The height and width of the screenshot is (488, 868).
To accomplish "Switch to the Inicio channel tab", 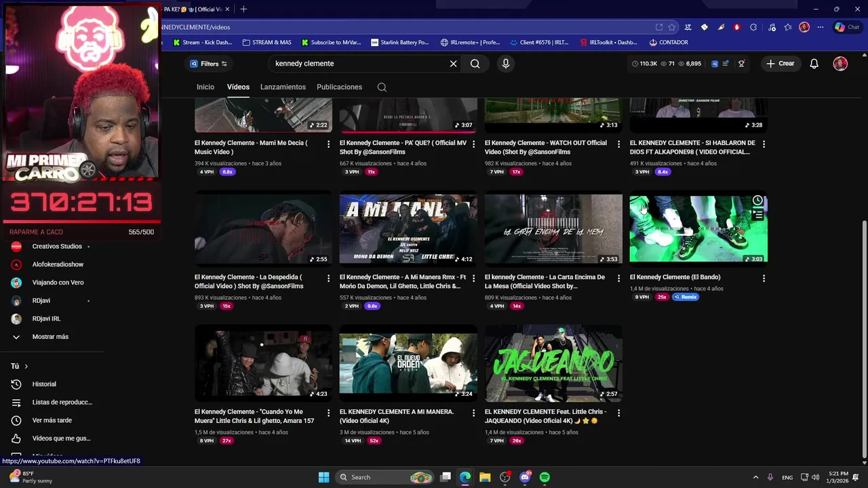I will pyautogui.click(x=205, y=87).
